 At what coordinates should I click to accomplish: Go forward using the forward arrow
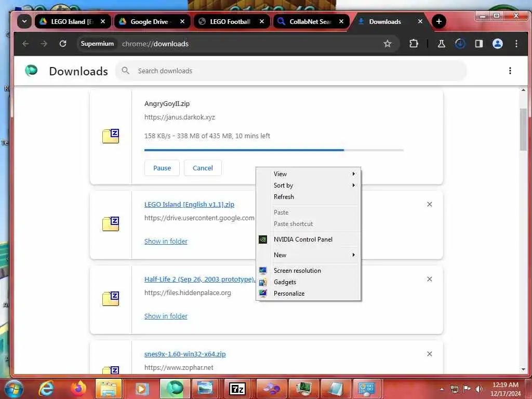click(x=44, y=44)
